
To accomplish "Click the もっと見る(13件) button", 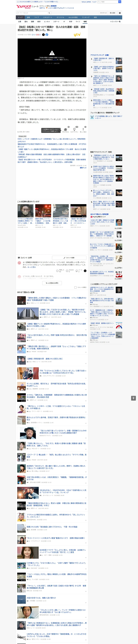I will 52,283.
